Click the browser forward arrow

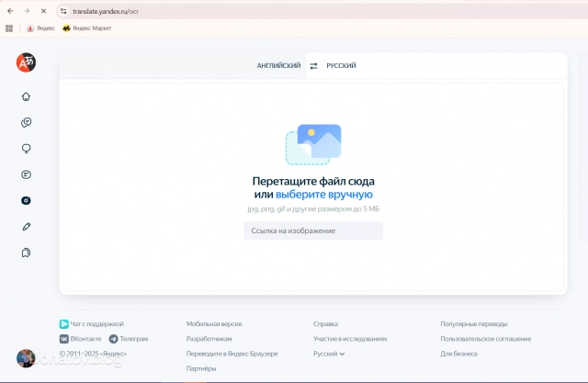point(27,11)
